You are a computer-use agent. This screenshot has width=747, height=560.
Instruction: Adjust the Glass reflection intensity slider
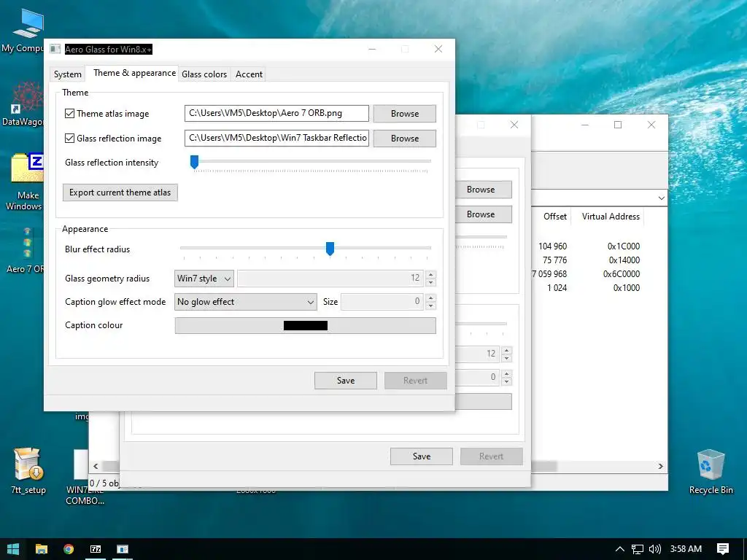point(194,162)
